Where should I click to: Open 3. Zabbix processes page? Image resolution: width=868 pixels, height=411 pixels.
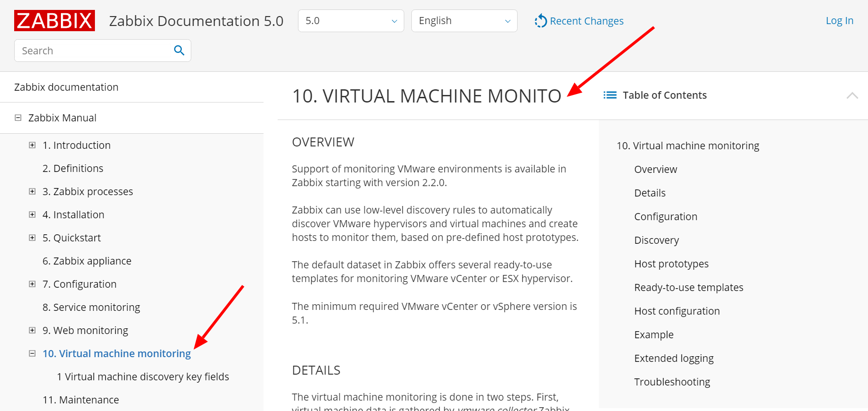(88, 191)
